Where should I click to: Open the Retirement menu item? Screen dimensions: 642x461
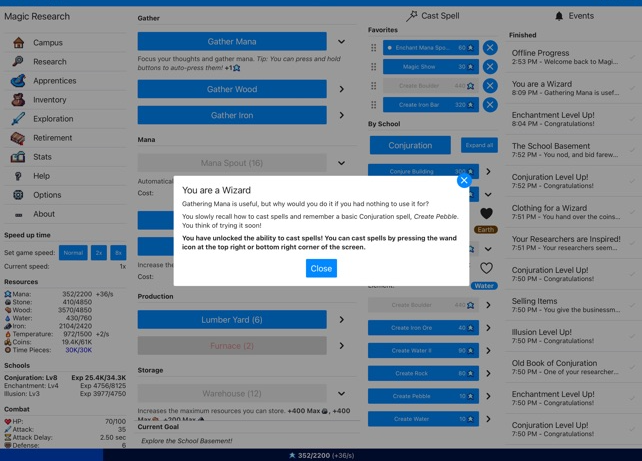click(66, 138)
